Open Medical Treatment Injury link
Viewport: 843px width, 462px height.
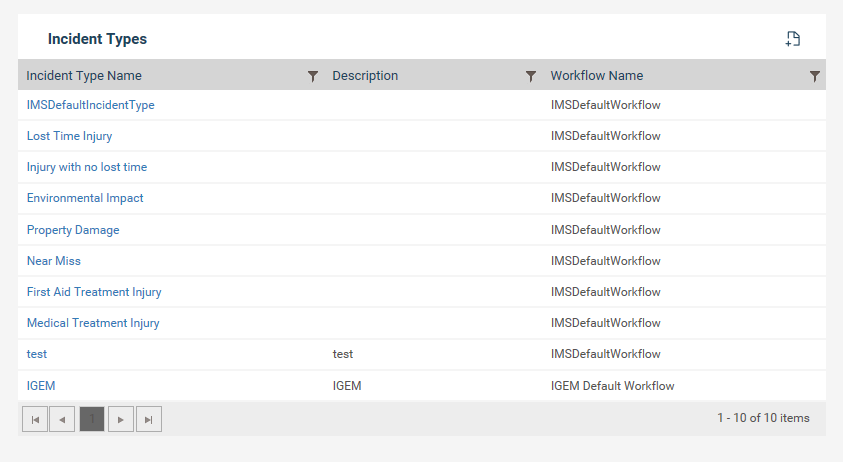point(93,323)
